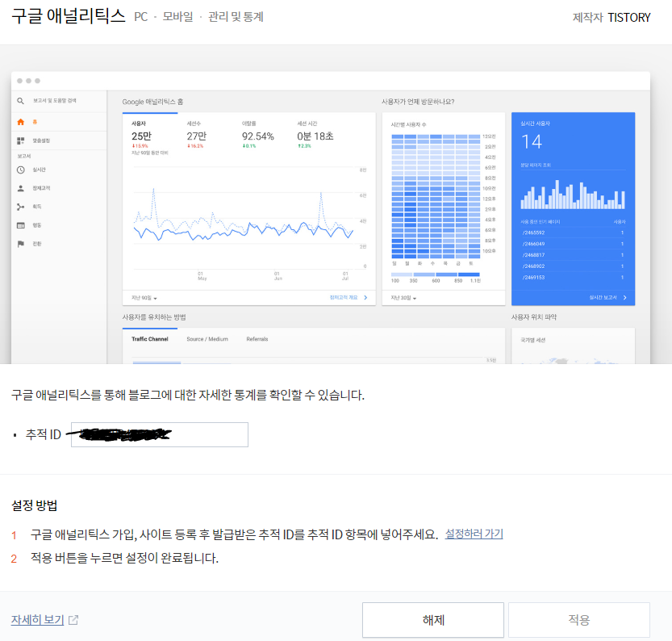Click the real-time user count 14
Screen dimensions: 672x641
pos(532,142)
